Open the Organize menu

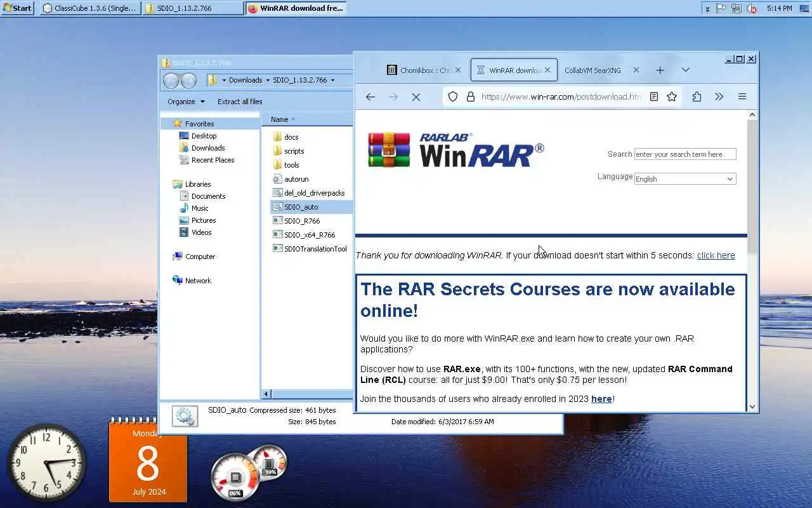pos(186,102)
